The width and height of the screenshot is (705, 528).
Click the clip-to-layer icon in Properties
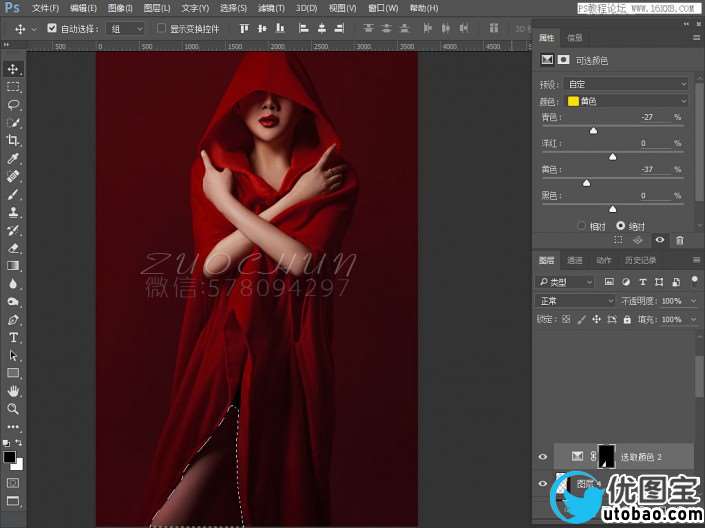coord(619,241)
